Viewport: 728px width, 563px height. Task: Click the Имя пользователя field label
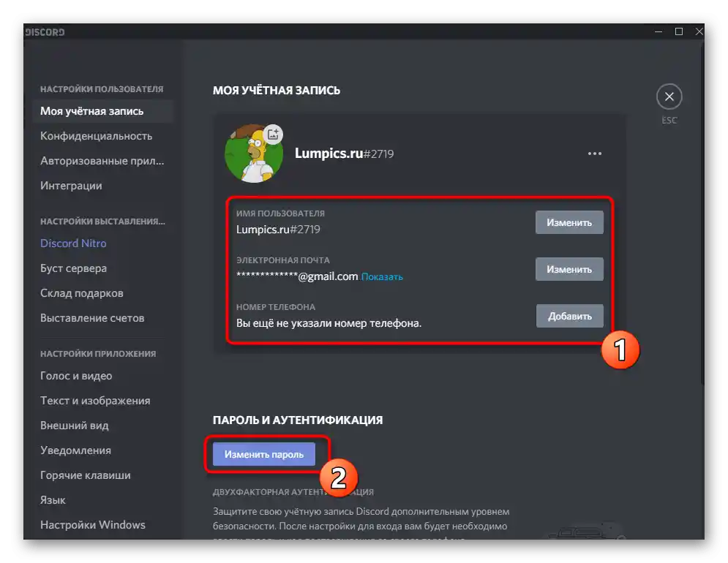(x=280, y=214)
